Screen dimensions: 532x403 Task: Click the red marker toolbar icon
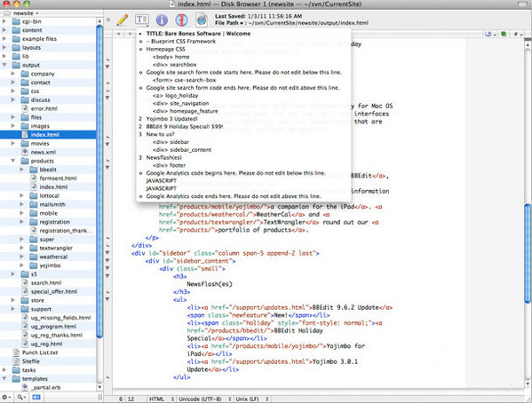tap(181, 20)
